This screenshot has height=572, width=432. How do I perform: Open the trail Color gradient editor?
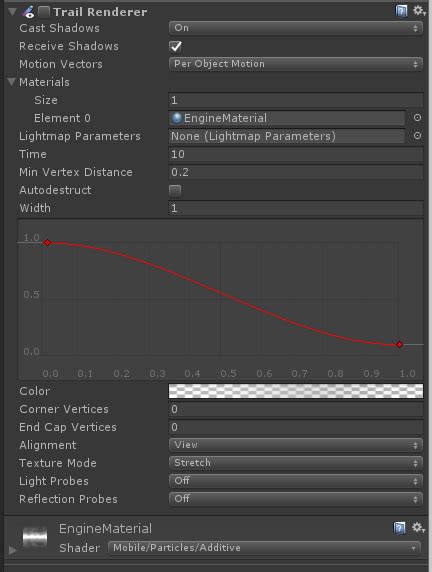(x=296, y=391)
